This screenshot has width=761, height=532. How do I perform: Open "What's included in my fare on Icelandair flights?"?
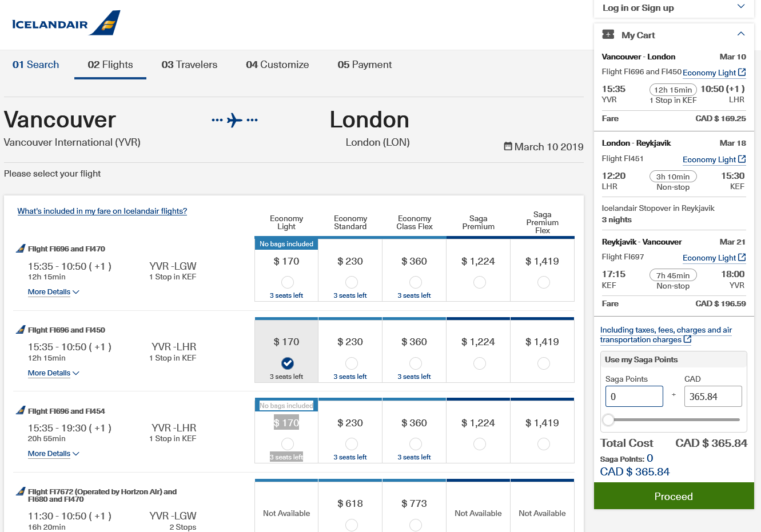pyautogui.click(x=102, y=211)
